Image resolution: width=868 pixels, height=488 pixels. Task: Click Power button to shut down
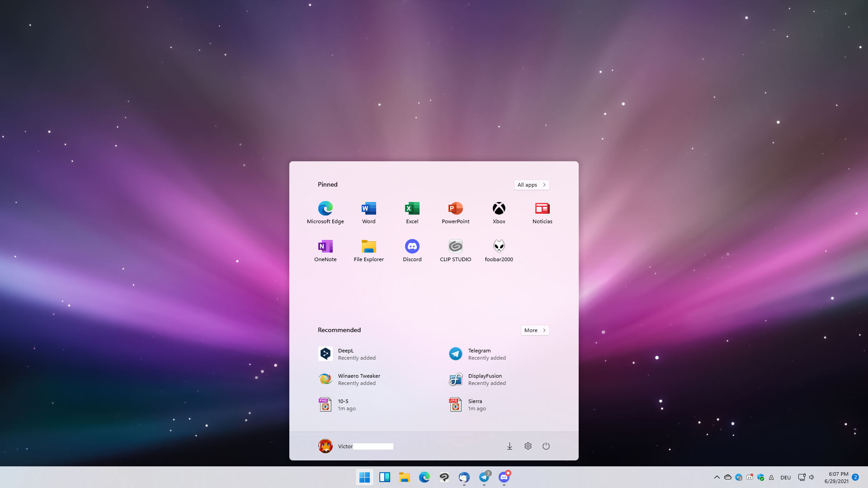point(546,446)
